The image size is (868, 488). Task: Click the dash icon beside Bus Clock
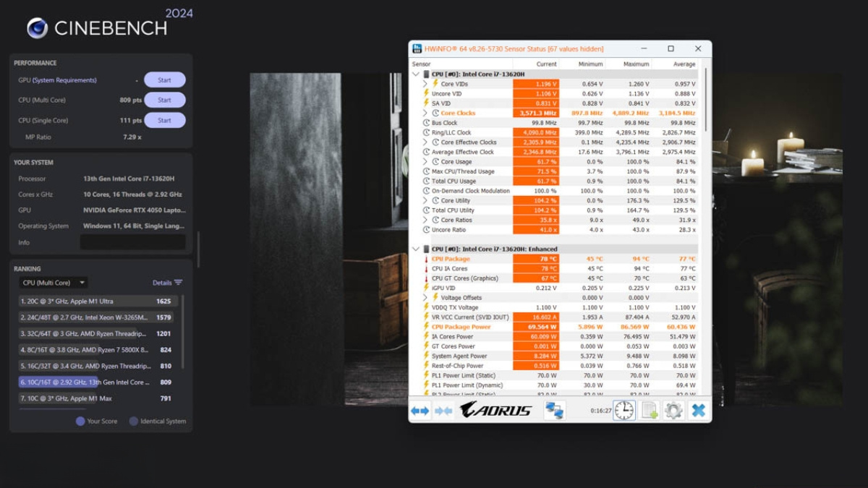[426, 123]
